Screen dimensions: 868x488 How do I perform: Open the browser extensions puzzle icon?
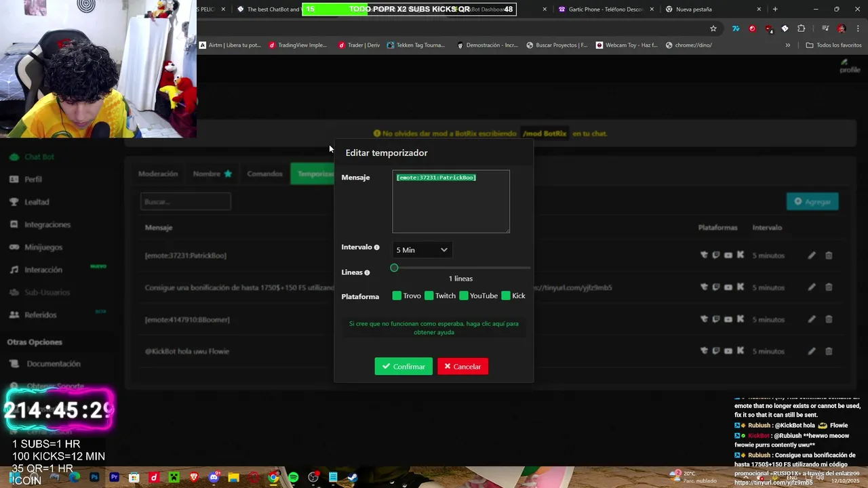pos(802,28)
